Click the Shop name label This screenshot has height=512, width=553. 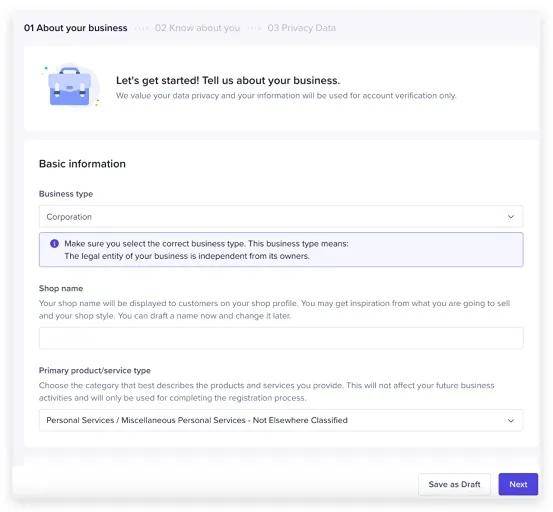pos(61,288)
